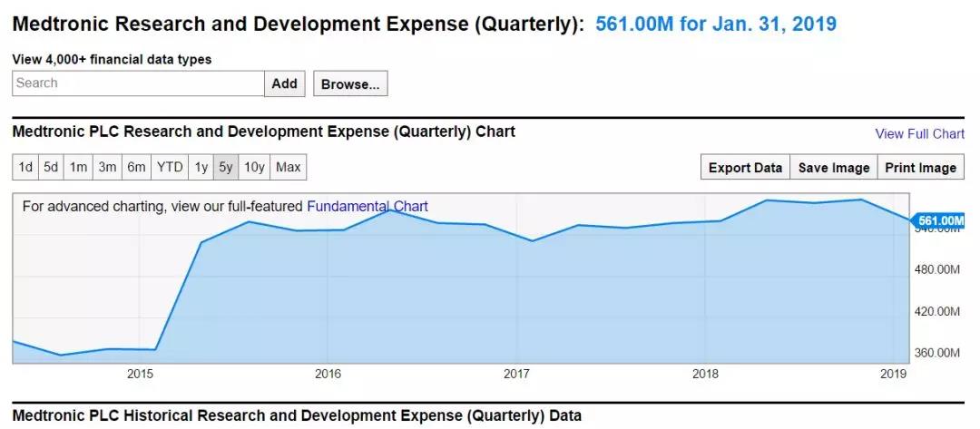The height and width of the screenshot is (429, 980).
Task: Click the Export Data button
Action: point(745,168)
